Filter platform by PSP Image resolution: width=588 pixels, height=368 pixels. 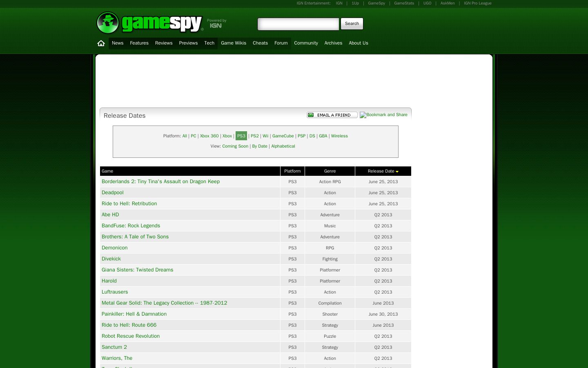[302, 136]
